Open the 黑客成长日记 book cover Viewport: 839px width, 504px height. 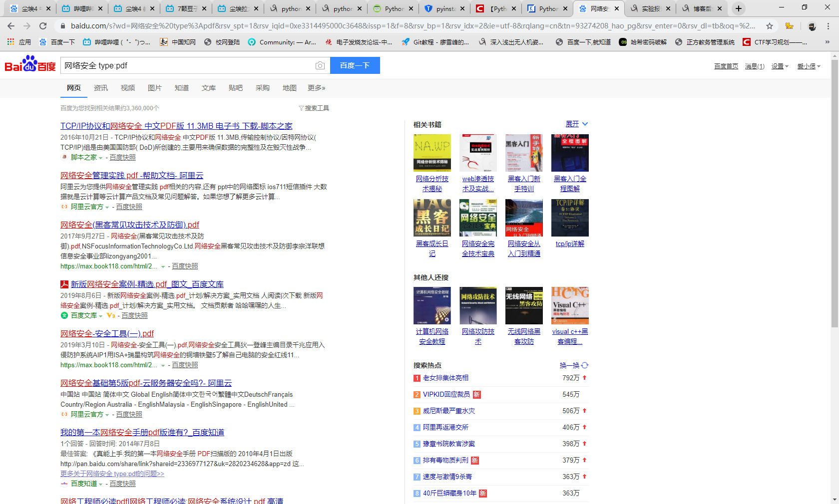[x=432, y=218]
